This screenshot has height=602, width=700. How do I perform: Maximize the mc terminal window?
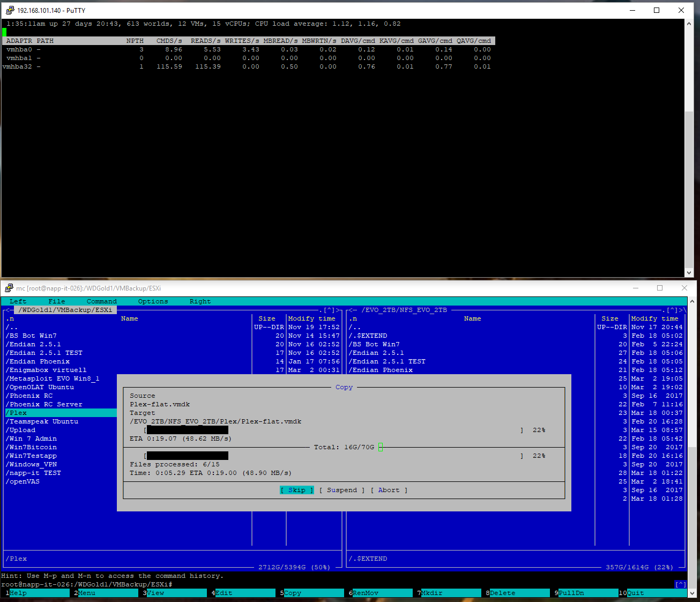(x=660, y=288)
